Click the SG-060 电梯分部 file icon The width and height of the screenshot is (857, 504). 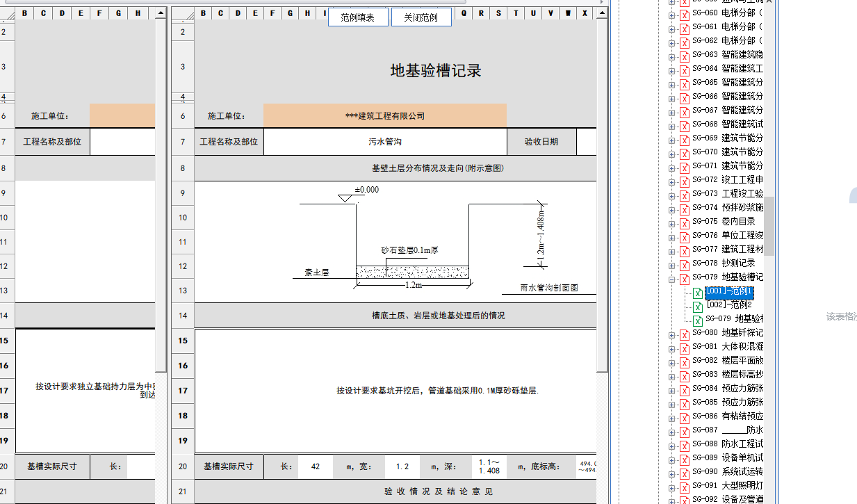point(684,15)
